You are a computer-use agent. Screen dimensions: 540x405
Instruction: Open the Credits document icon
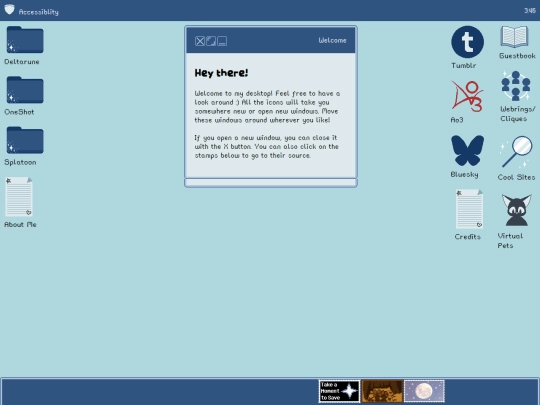(x=469, y=209)
